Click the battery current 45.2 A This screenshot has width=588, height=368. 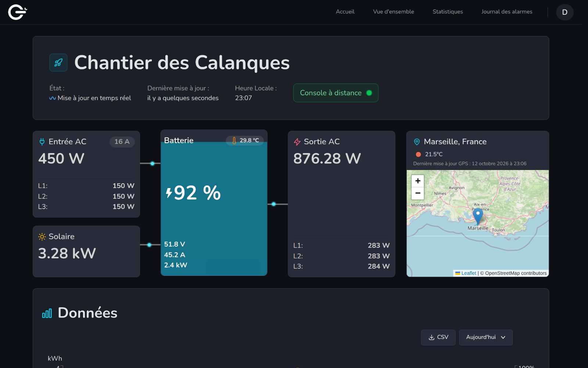click(175, 255)
